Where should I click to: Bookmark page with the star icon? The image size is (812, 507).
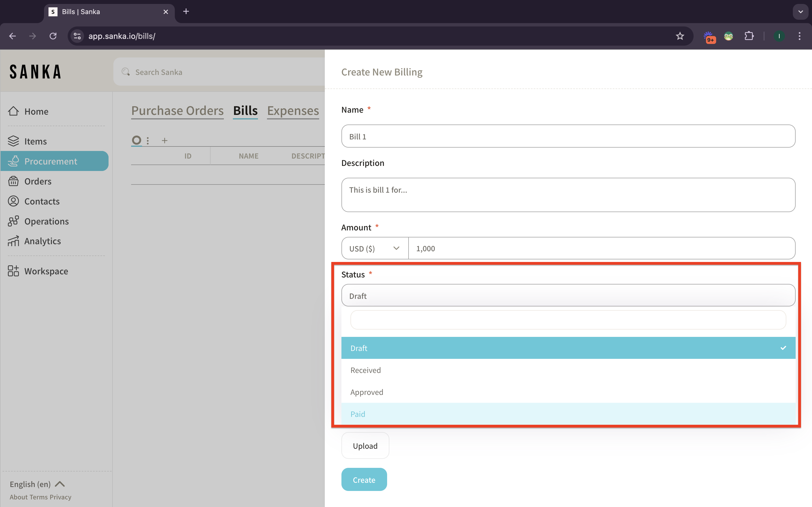click(x=680, y=36)
